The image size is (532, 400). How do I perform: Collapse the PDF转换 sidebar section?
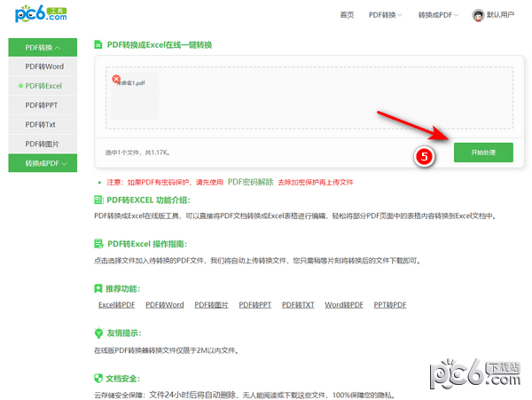tap(44, 47)
